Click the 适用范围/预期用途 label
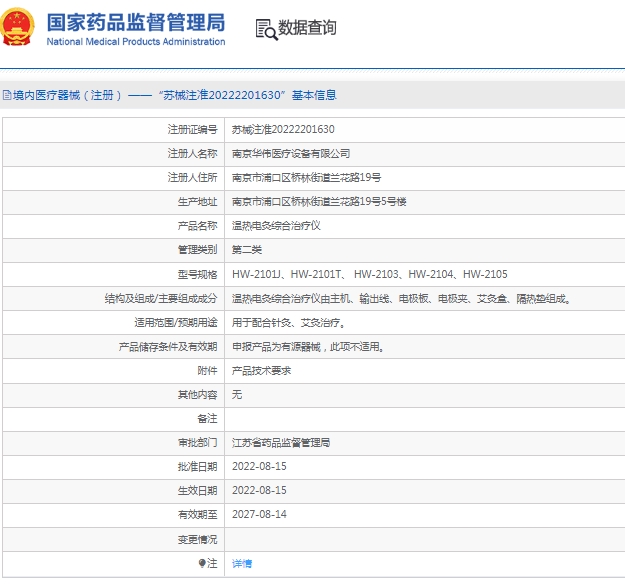The image size is (625, 586). [x=176, y=322]
